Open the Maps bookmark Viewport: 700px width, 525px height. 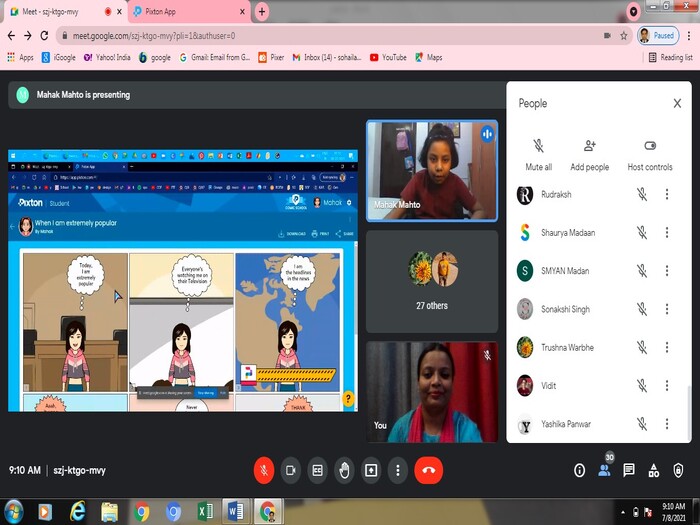coord(429,57)
